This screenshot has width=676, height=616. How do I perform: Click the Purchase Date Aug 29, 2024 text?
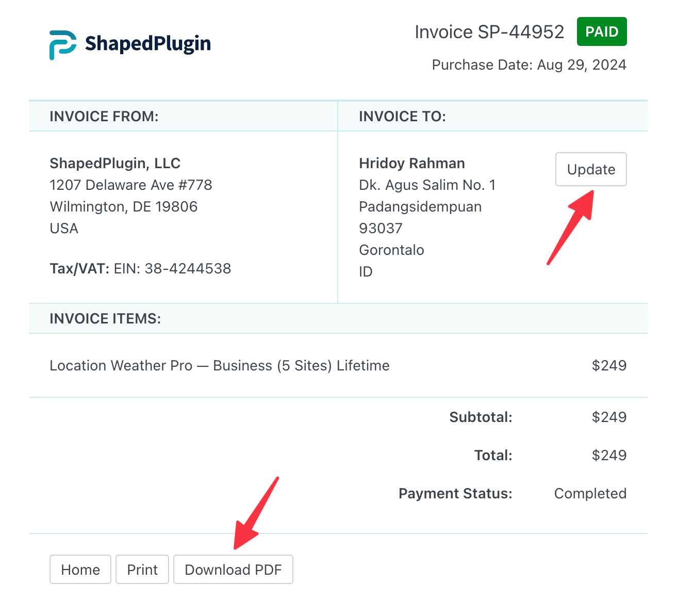pos(529,65)
